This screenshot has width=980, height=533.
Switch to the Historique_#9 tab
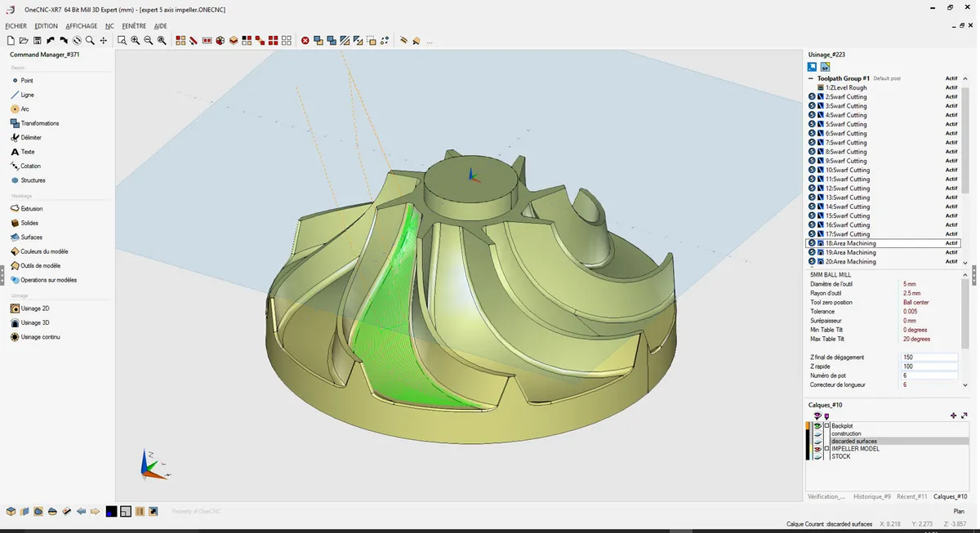point(871,496)
